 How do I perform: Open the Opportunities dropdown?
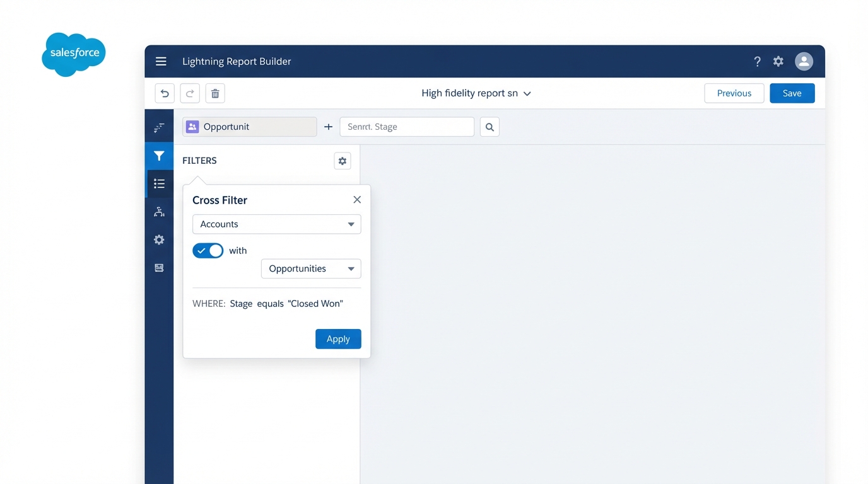(x=310, y=268)
